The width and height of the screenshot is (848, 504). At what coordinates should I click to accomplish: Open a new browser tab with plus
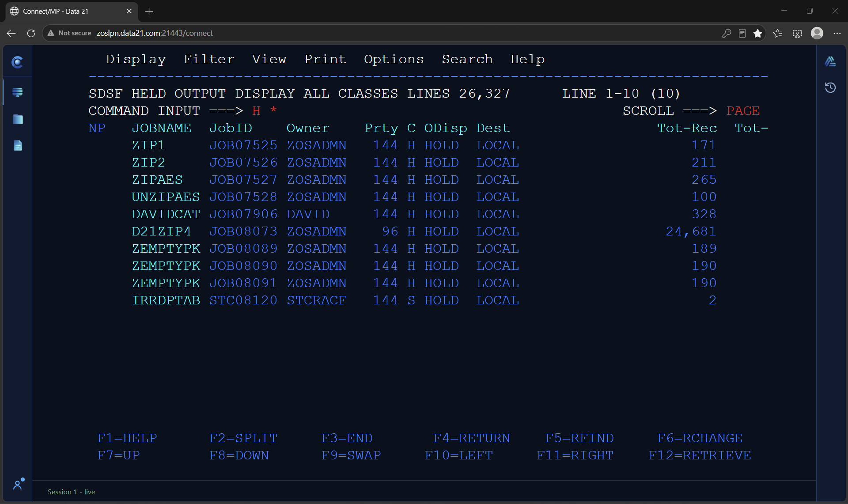pos(149,11)
